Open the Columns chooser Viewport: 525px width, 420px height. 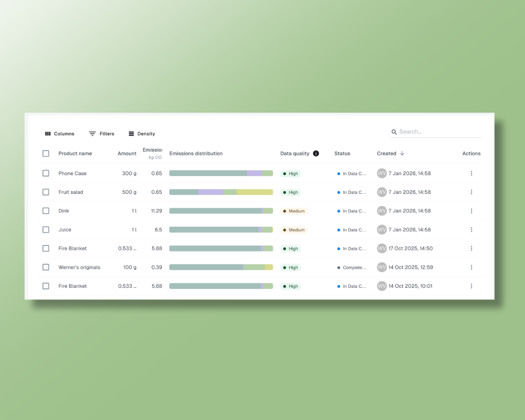click(59, 134)
